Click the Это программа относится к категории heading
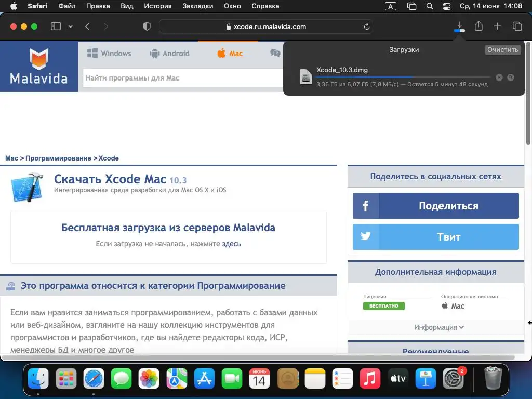532x399 pixels. pyautogui.click(x=153, y=286)
